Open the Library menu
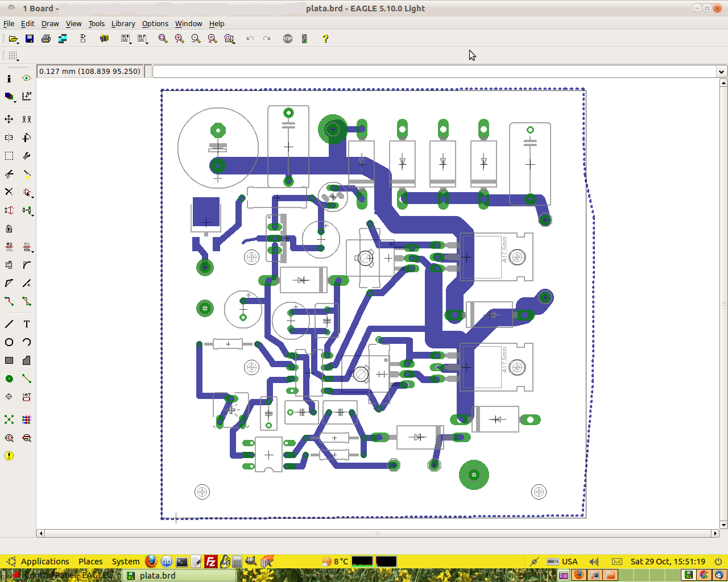The height and width of the screenshot is (582, 728). pyautogui.click(x=123, y=24)
